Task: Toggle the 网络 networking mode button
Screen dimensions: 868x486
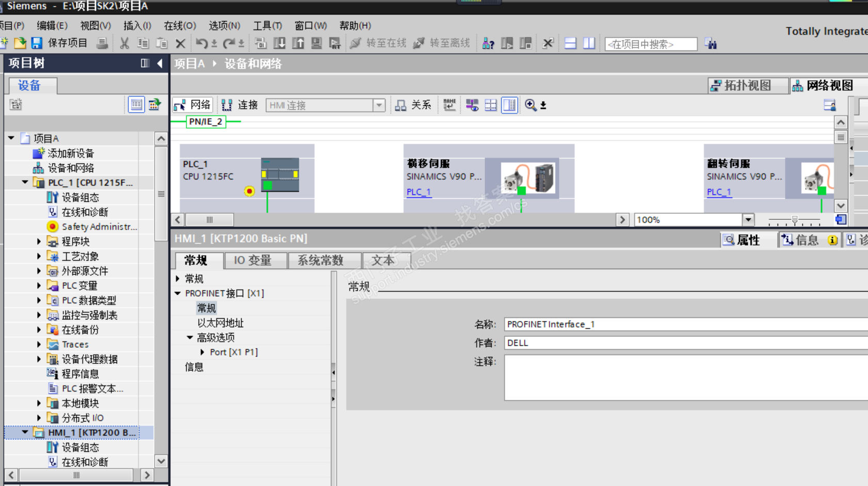Action: (x=192, y=105)
